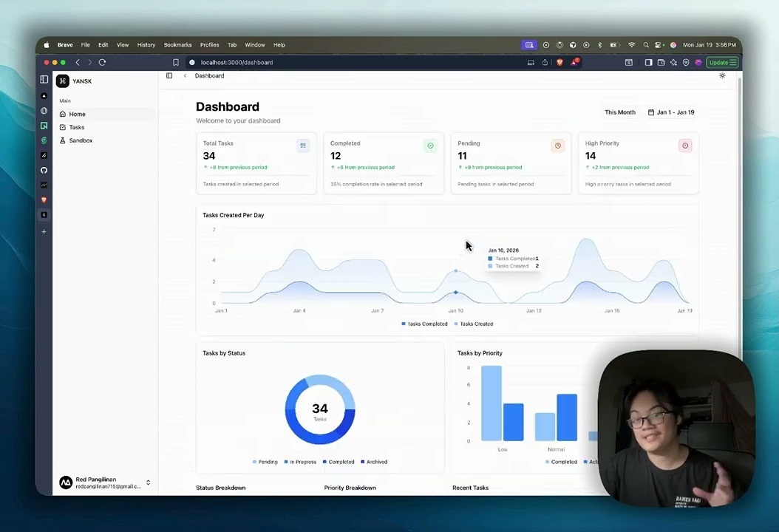779x532 pixels.
Task: Switch the light/dark theme sun icon
Action: pos(722,76)
